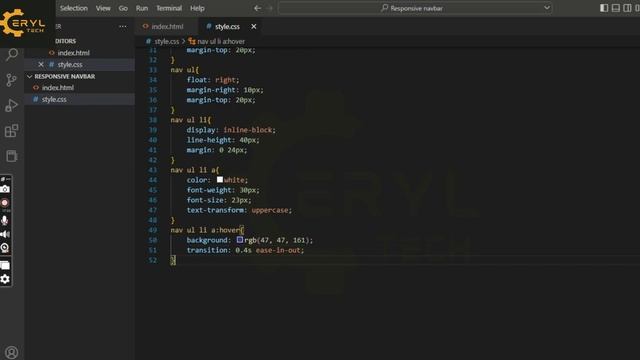Screen dimensions: 640x360
Task: Click the Responsive navbar search field
Action: point(416,8)
